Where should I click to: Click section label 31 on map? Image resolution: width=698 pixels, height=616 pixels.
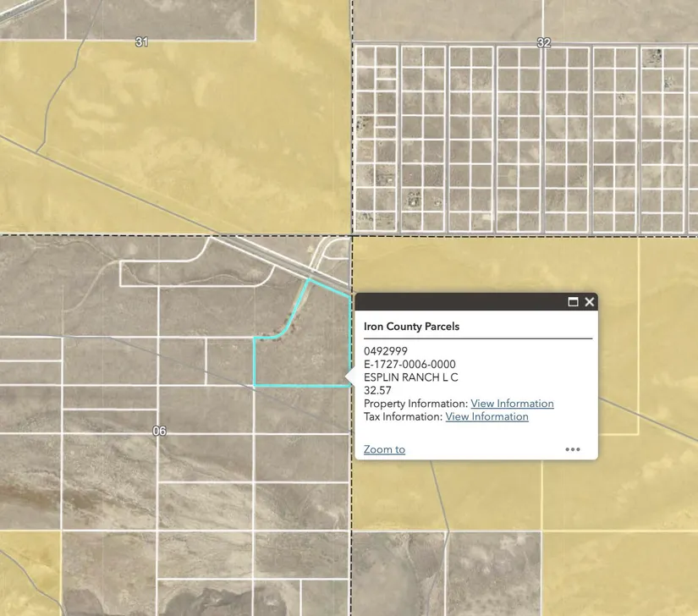click(x=141, y=41)
